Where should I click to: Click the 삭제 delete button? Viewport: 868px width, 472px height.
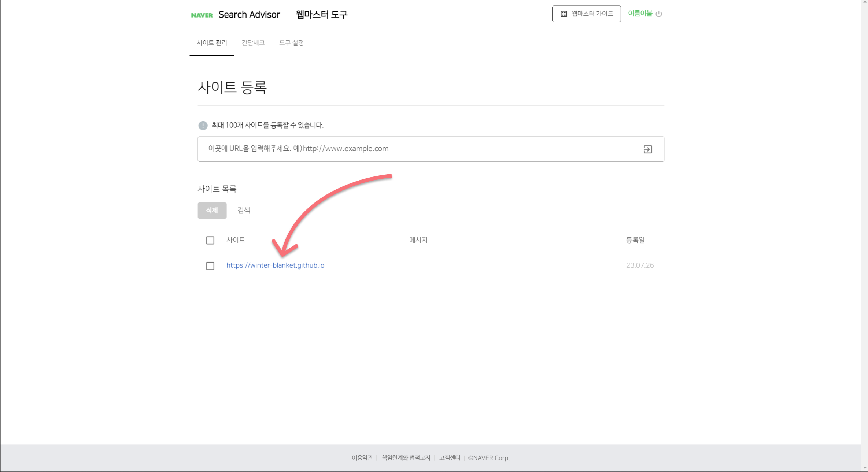click(x=212, y=210)
